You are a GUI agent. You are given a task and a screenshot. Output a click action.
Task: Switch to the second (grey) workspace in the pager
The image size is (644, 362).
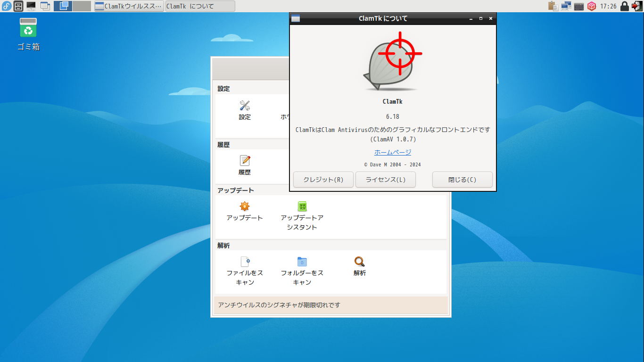(x=82, y=6)
